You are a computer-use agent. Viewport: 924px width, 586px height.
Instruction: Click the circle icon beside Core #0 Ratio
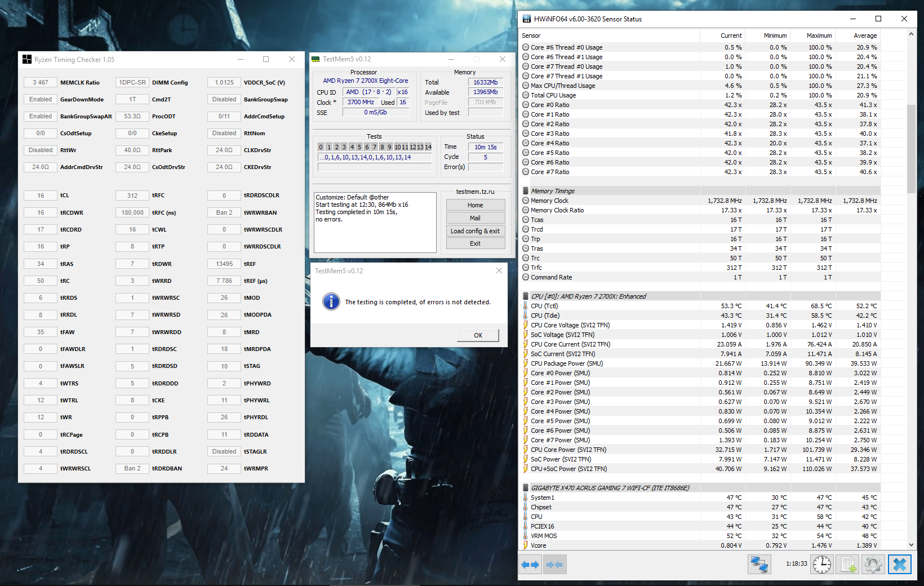click(x=526, y=105)
